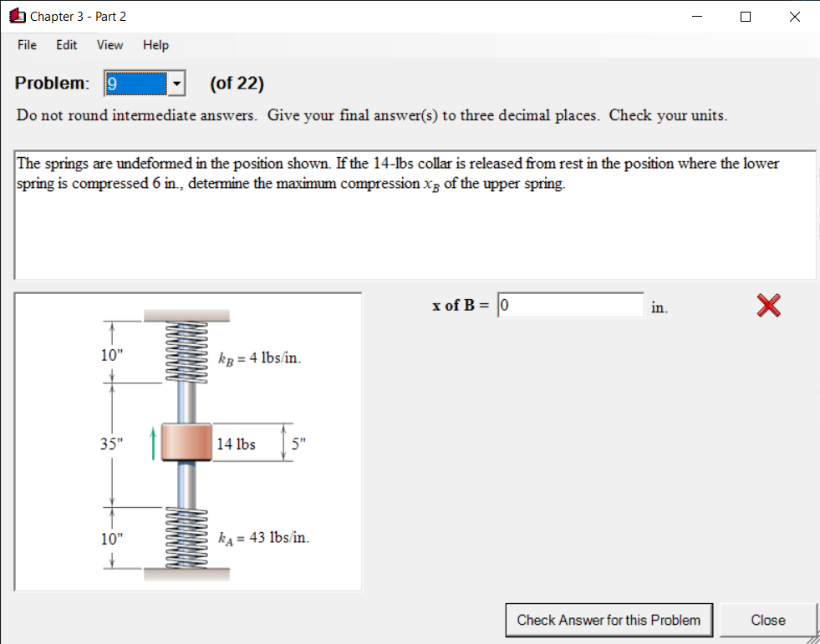
Task: Open the Help menu
Action: [x=155, y=45]
